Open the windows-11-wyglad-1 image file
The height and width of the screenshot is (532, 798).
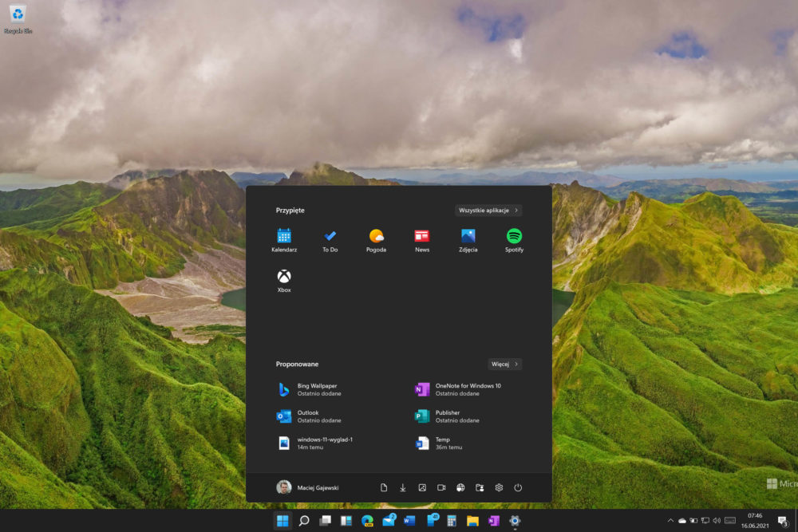[x=315, y=443]
